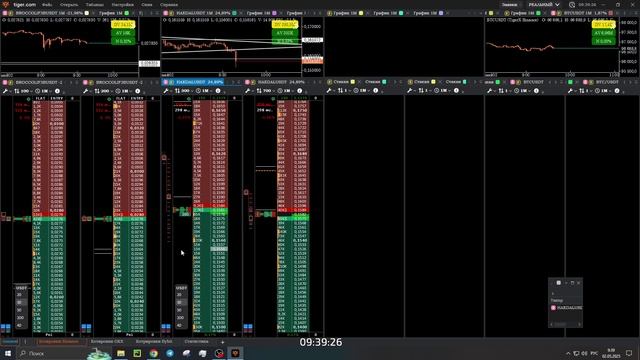Choose volume 20 in BROCCOLIF3BUSDT USDT list
Image resolution: width=640 pixels, height=360 pixels.
[x=20, y=295]
